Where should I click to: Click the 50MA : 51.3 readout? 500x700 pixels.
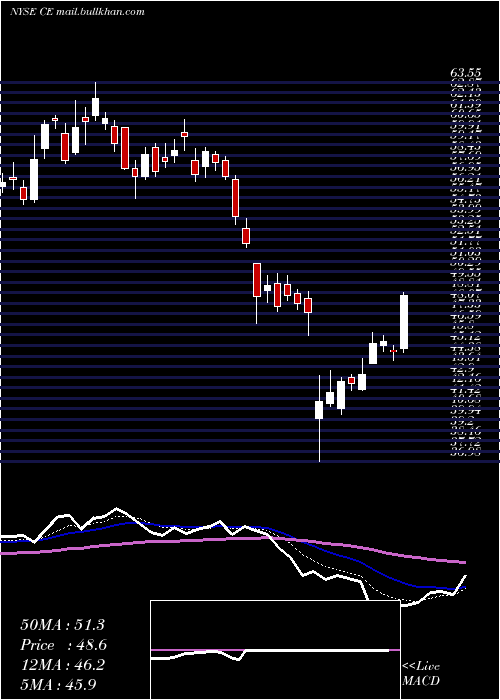(62, 625)
